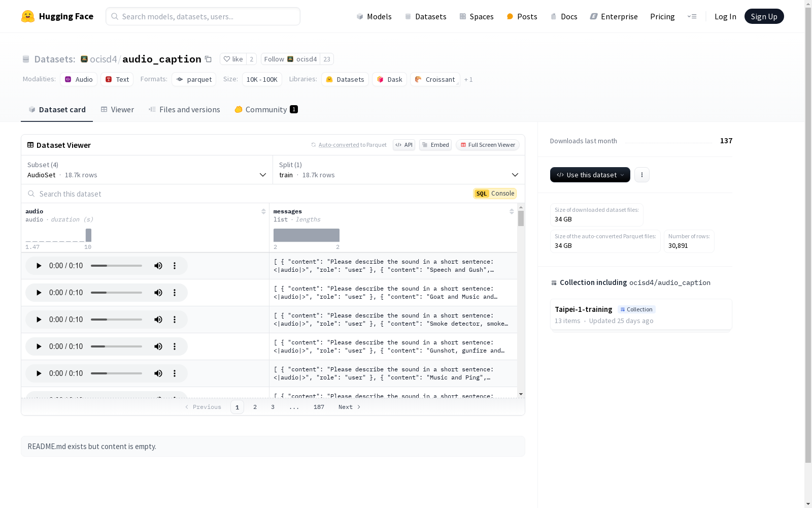
Task: Play audio in the Music and Ping row
Action: [39, 373]
